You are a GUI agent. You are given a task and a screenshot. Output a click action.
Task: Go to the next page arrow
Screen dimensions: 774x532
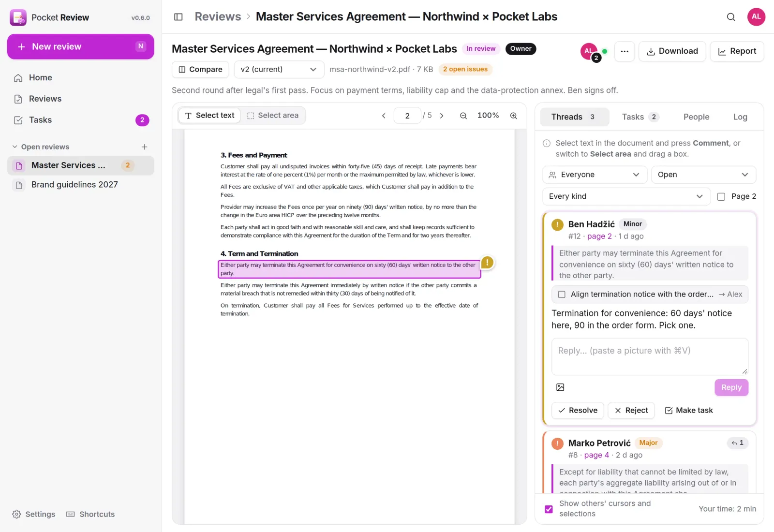click(x=442, y=116)
